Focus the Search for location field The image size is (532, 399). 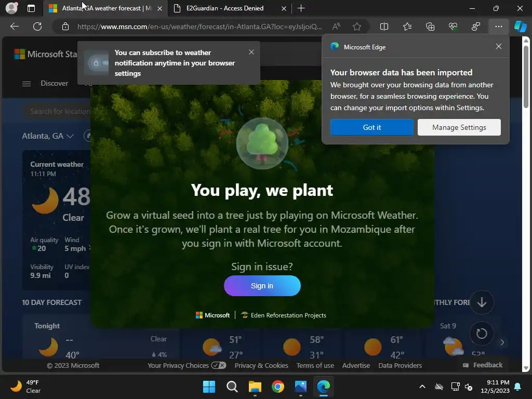[57, 111]
